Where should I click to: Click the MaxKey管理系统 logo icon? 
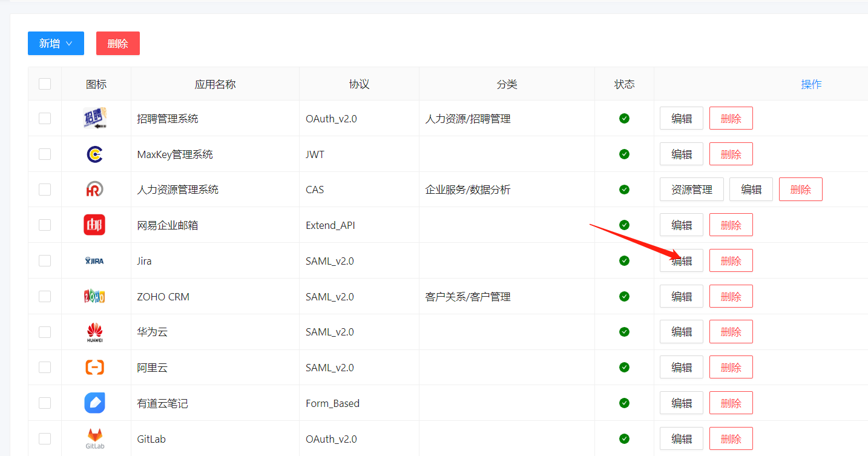(x=94, y=154)
